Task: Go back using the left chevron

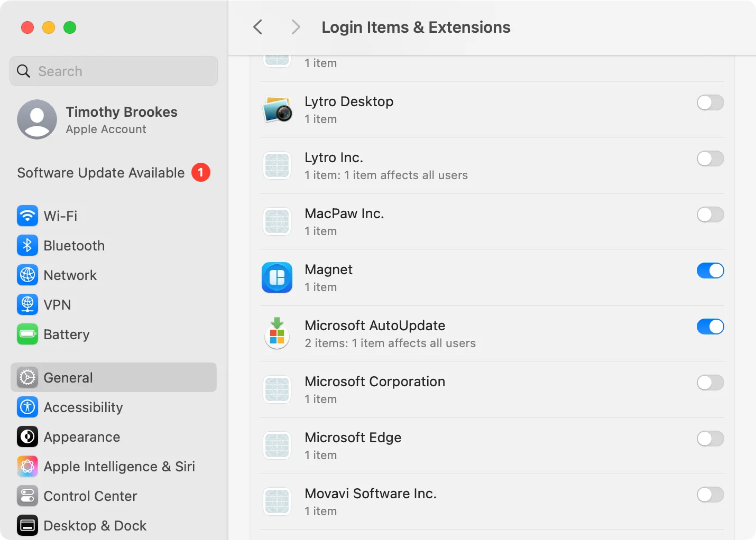Action: coord(258,27)
